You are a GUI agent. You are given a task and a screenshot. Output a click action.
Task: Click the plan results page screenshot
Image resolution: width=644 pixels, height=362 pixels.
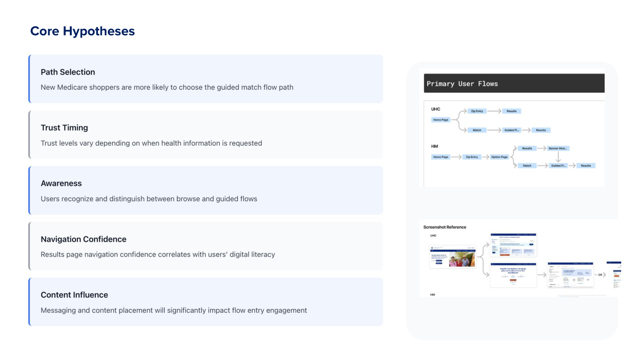pyautogui.click(x=570, y=275)
